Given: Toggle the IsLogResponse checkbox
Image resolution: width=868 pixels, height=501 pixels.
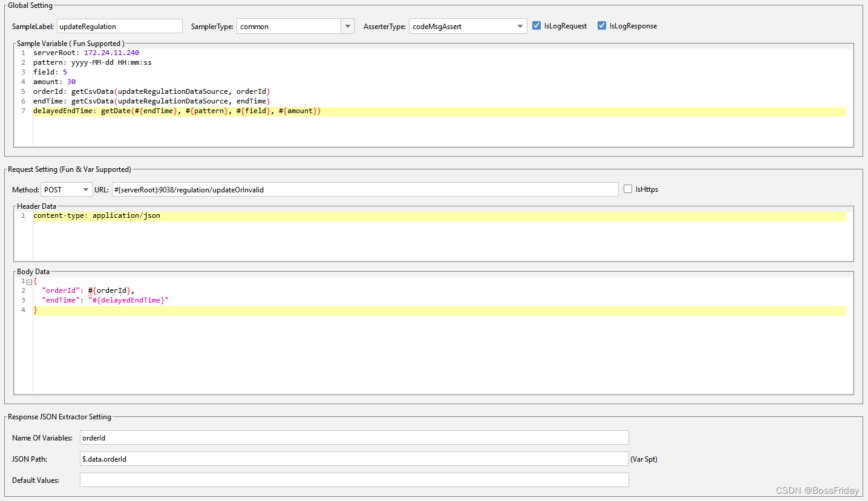Looking at the screenshot, I should (x=602, y=26).
